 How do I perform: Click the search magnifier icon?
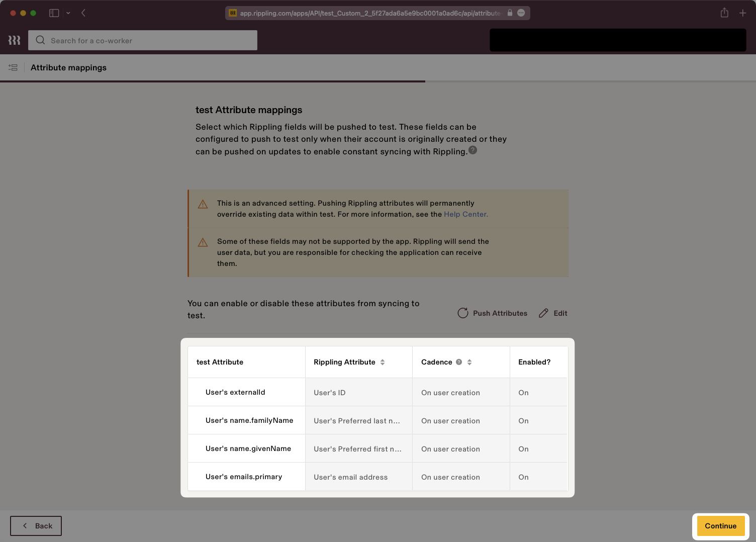point(40,40)
